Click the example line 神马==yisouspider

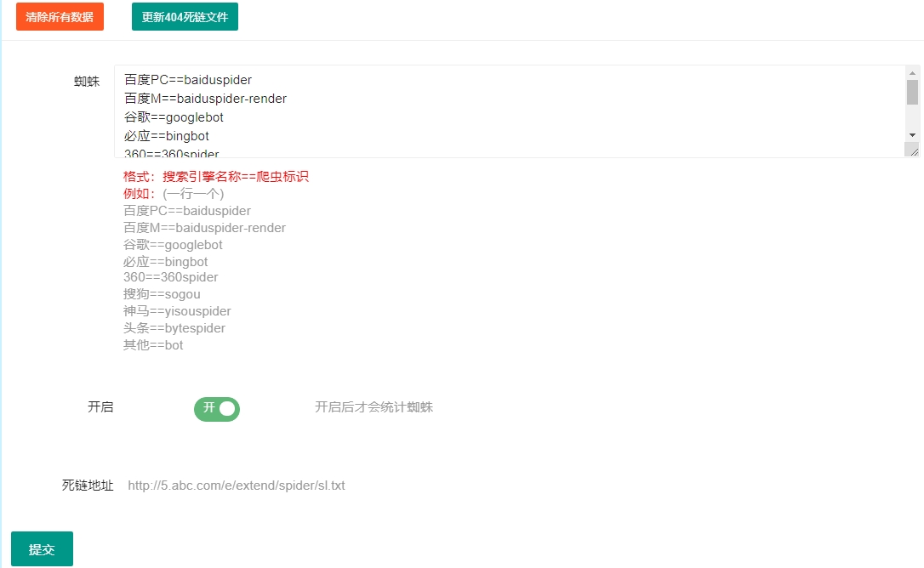(177, 311)
